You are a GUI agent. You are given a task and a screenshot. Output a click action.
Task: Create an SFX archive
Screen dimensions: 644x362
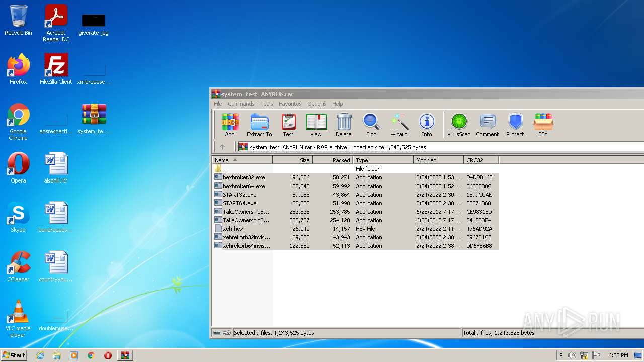(x=543, y=125)
